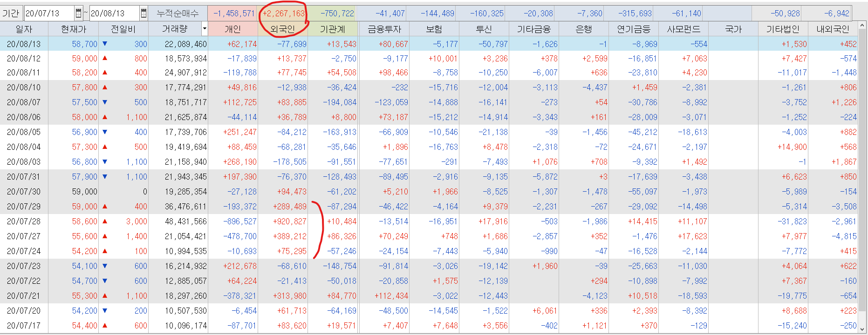Click foreign value +313,980 on 20/07/21
This screenshot has height=335, width=868.
[290, 296]
